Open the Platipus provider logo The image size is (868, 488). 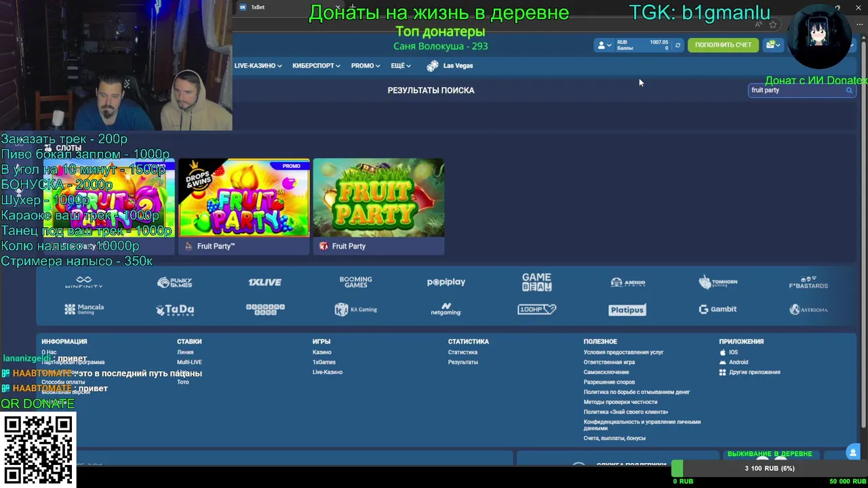627,310
